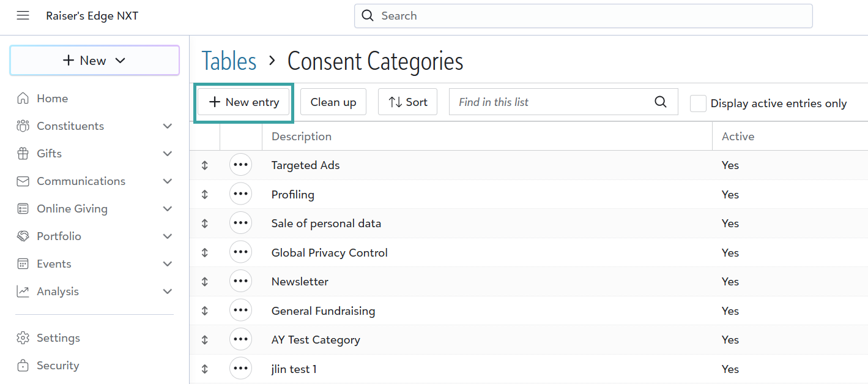This screenshot has width=868, height=384.
Task: Open actions menu for jlin test 1
Action: point(240,369)
